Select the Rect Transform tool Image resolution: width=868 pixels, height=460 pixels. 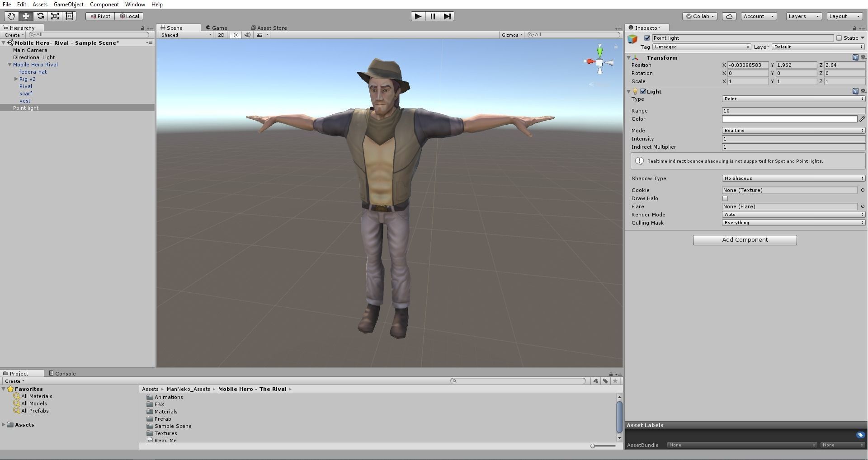tap(70, 16)
